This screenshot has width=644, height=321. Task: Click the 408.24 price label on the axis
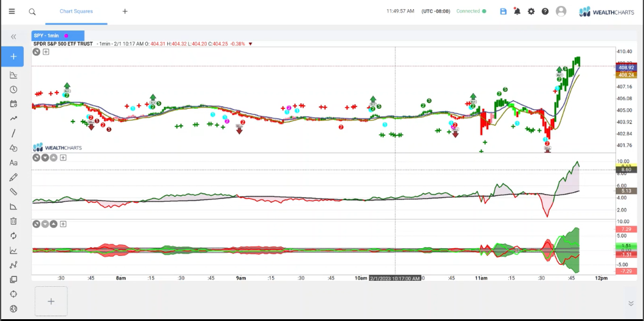tap(626, 75)
